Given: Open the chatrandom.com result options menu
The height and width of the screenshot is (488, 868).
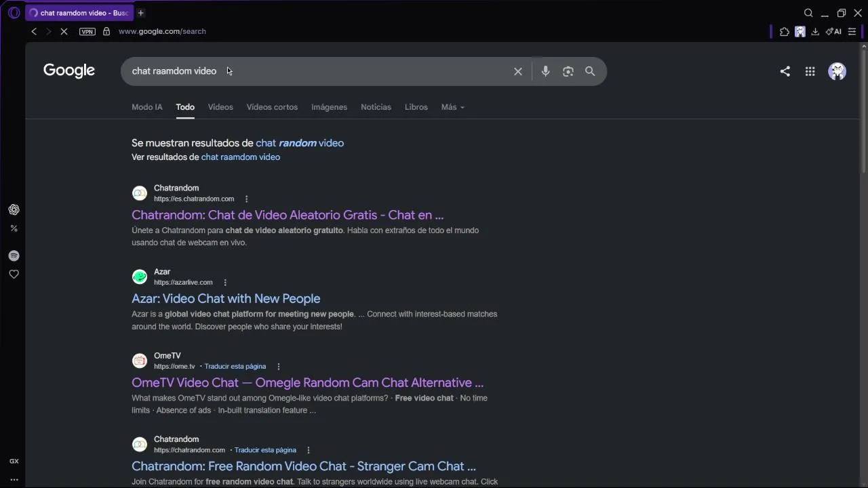Looking at the screenshot, I should (x=309, y=450).
